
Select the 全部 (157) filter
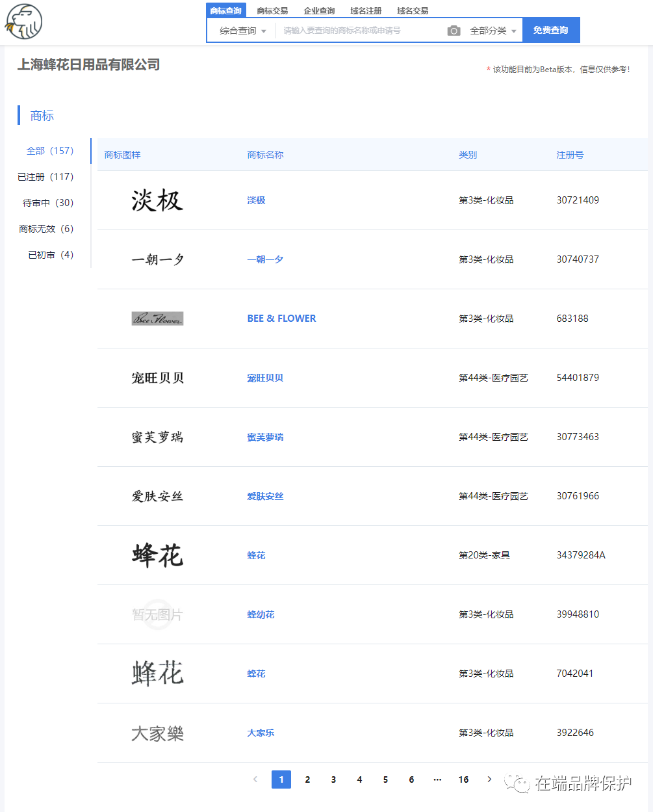coord(50,151)
